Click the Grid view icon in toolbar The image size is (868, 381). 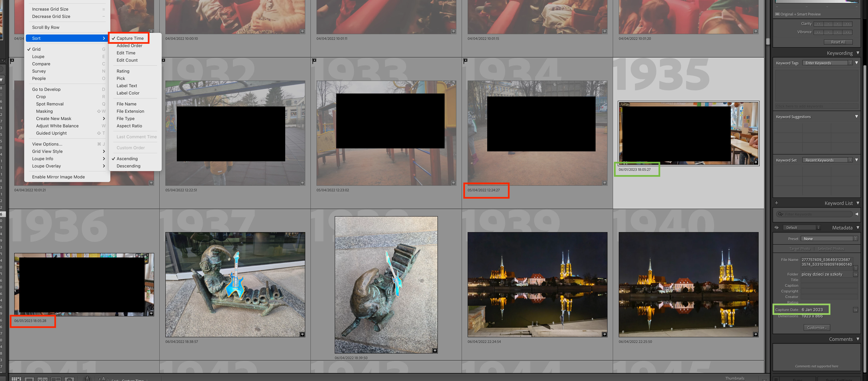16,379
